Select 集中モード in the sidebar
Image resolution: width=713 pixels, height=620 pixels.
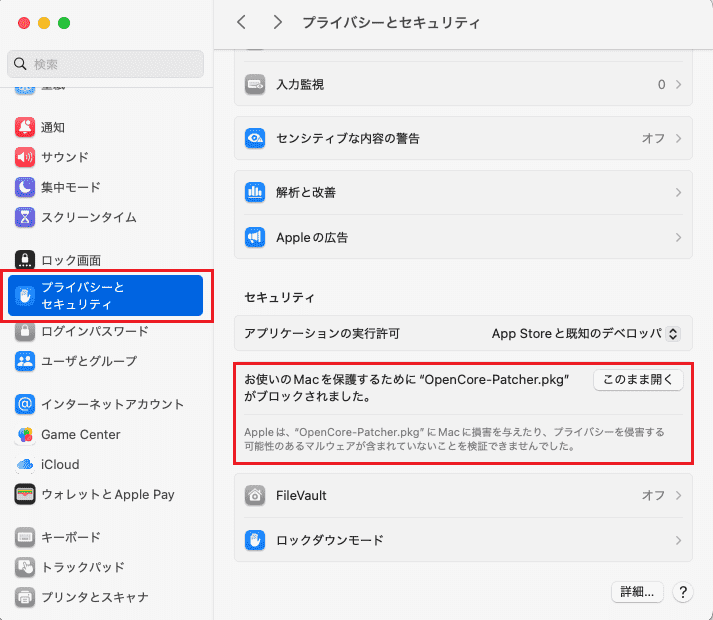tap(105, 187)
